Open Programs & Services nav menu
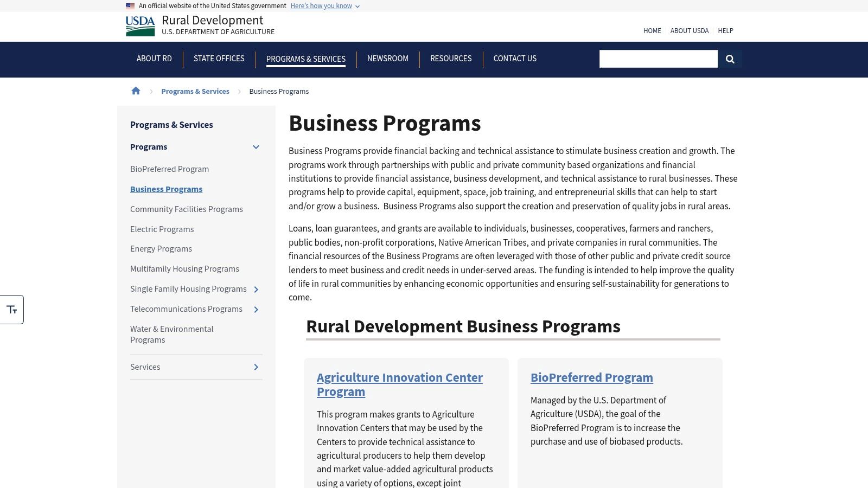Viewport: 868px width, 488px height. point(306,59)
